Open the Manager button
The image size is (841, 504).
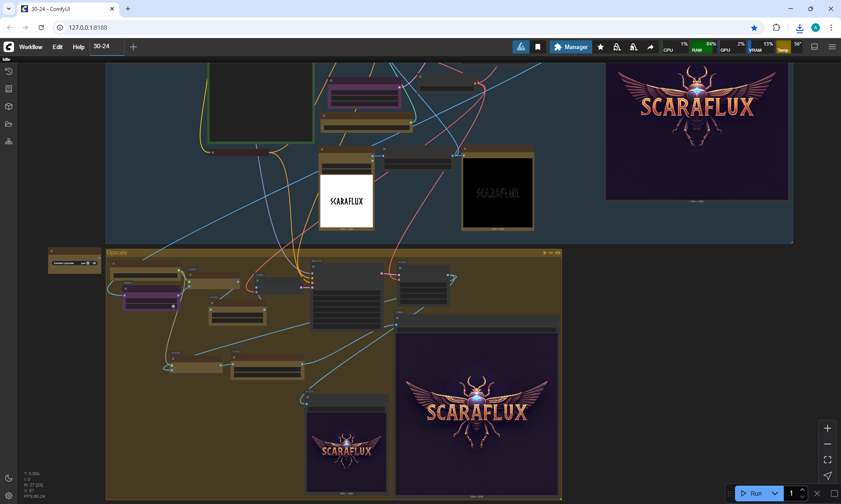(x=571, y=47)
